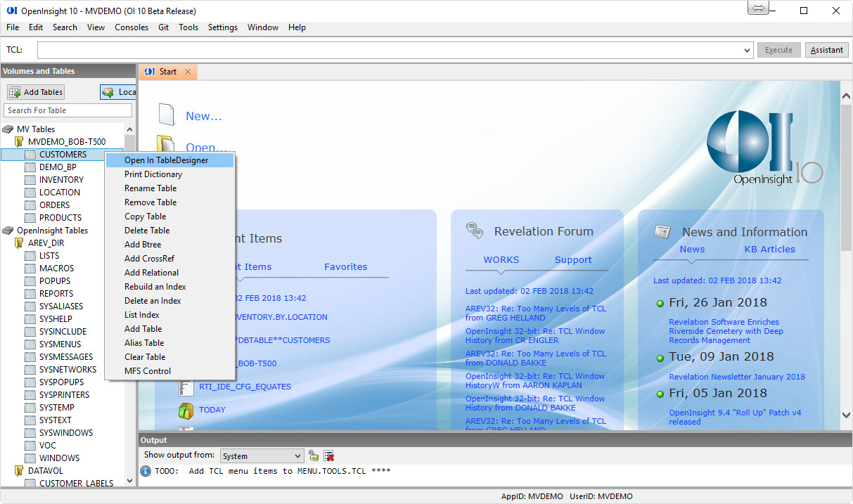Screen dimensions: 853x504
Task: Click the drive icon beside OpenInsight Tables
Action: [x=8, y=231]
